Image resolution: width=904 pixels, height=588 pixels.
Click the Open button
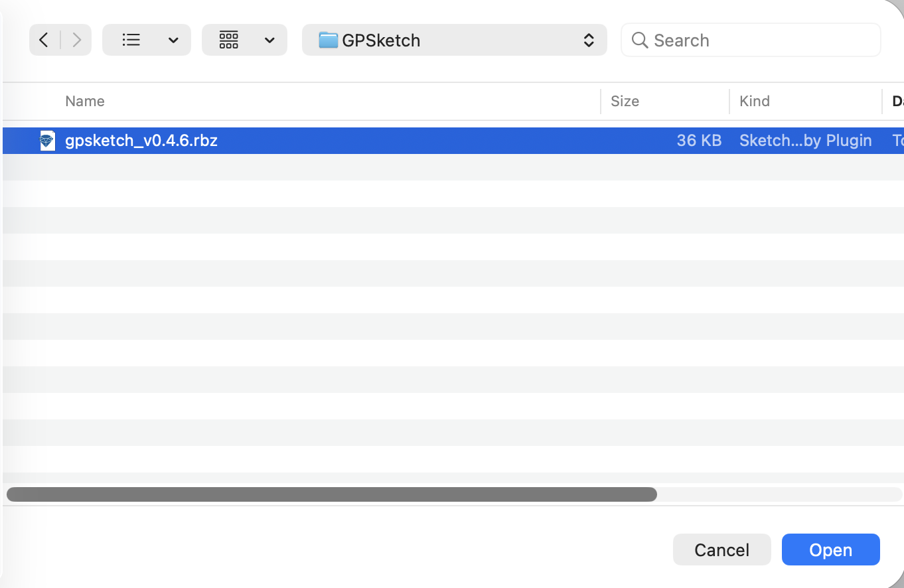831,550
